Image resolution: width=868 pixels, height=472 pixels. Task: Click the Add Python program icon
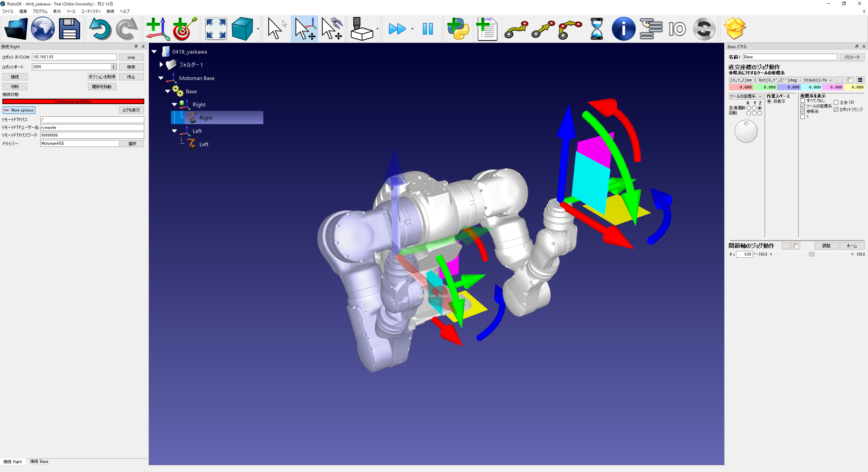coord(458,29)
